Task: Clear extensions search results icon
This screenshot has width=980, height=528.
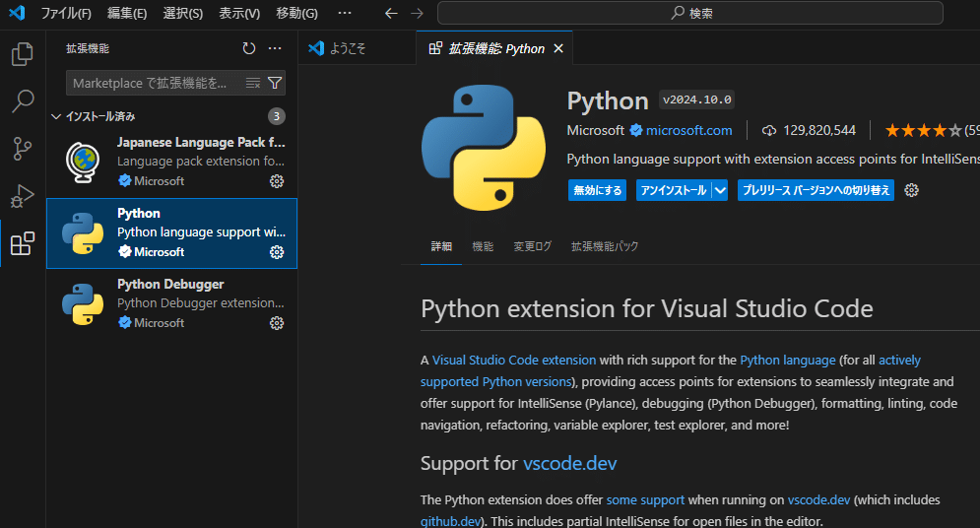Action: point(253,83)
